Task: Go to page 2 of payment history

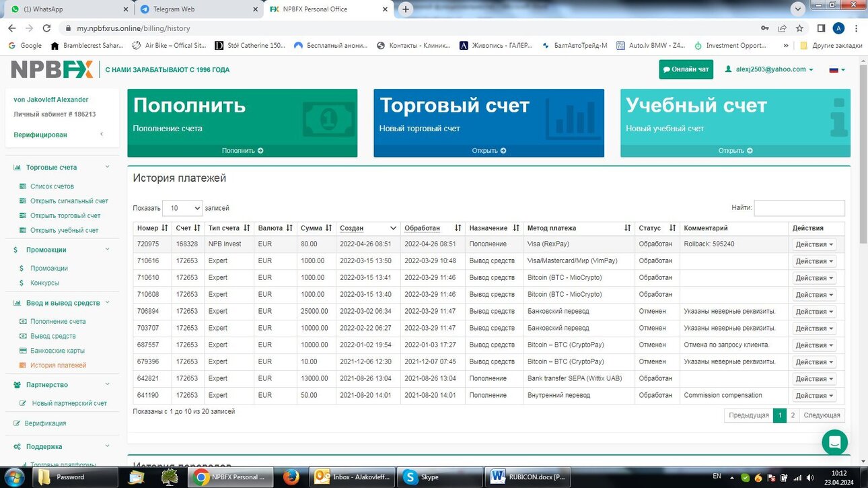Action: (x=793, y=415)
